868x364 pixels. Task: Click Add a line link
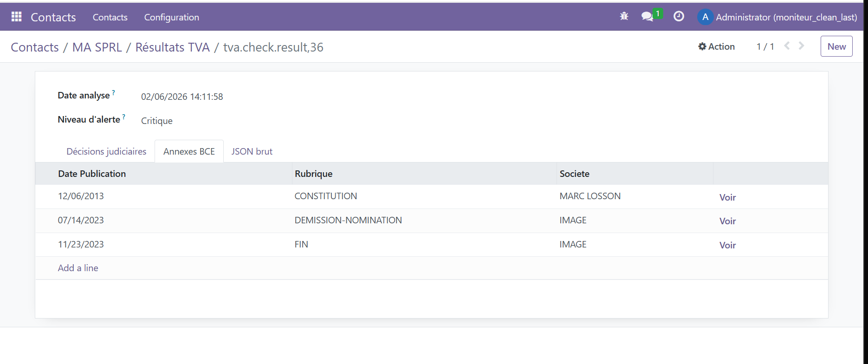(78, 268)
